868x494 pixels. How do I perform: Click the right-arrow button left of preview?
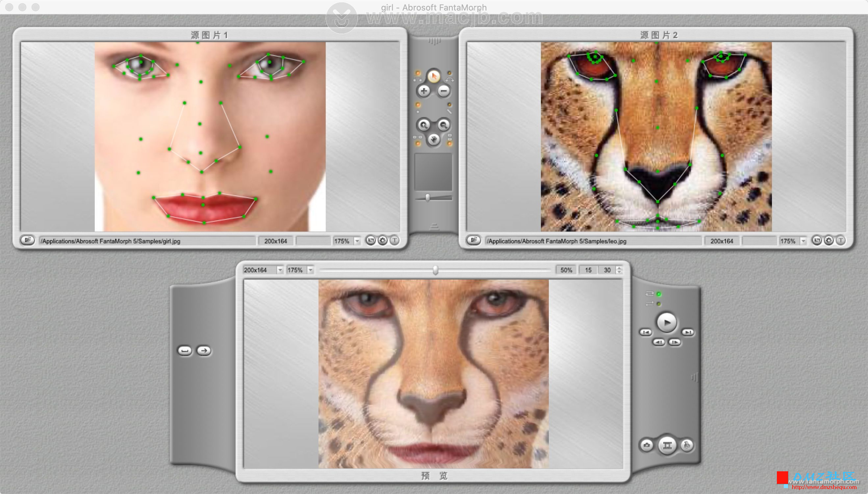204,351
